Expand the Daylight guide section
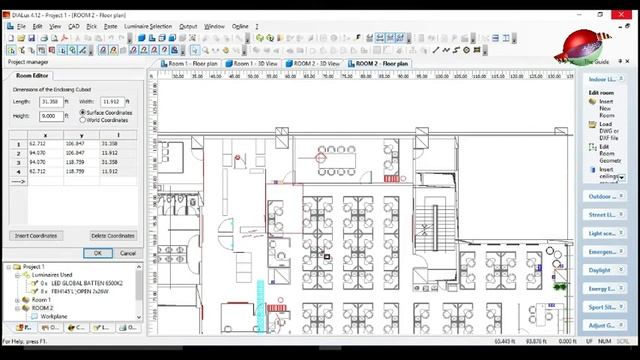This screenshot has height=360, width=640. (621, 270)
